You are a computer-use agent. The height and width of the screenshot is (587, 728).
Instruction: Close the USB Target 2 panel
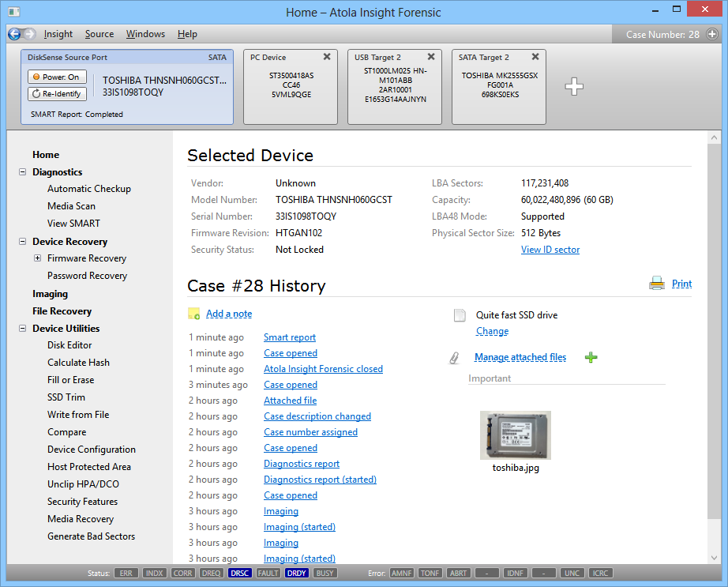(431, 57)
